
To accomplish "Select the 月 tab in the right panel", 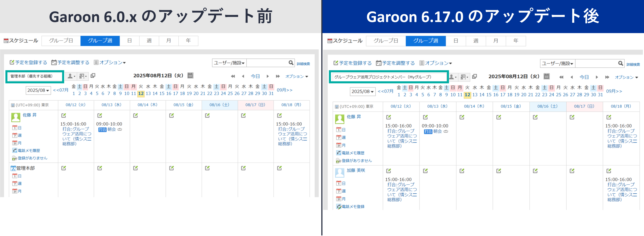I will (496, 41).
